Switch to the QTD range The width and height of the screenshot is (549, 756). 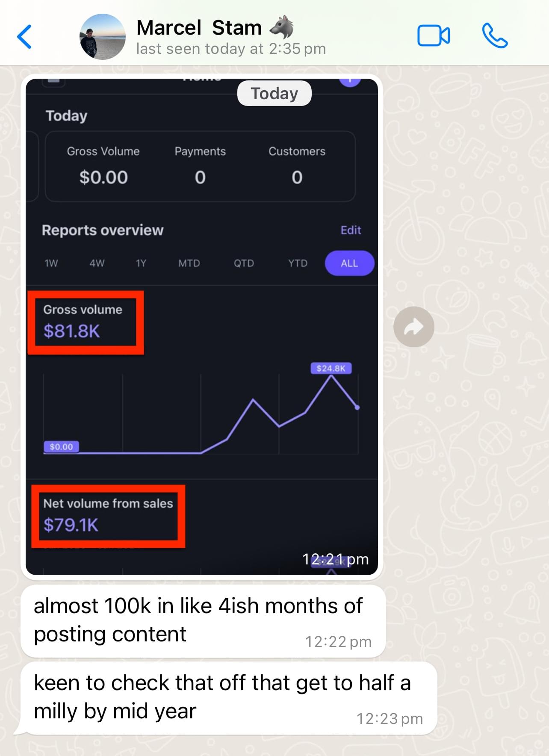click(x=244, y=263)
